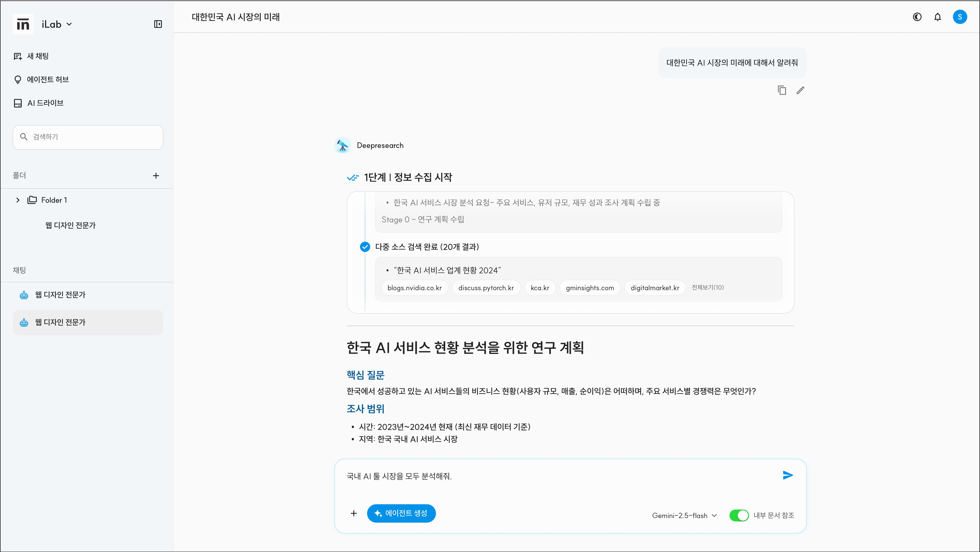
Task: Send the message with arrow icon
Action: tap(788, 475)
